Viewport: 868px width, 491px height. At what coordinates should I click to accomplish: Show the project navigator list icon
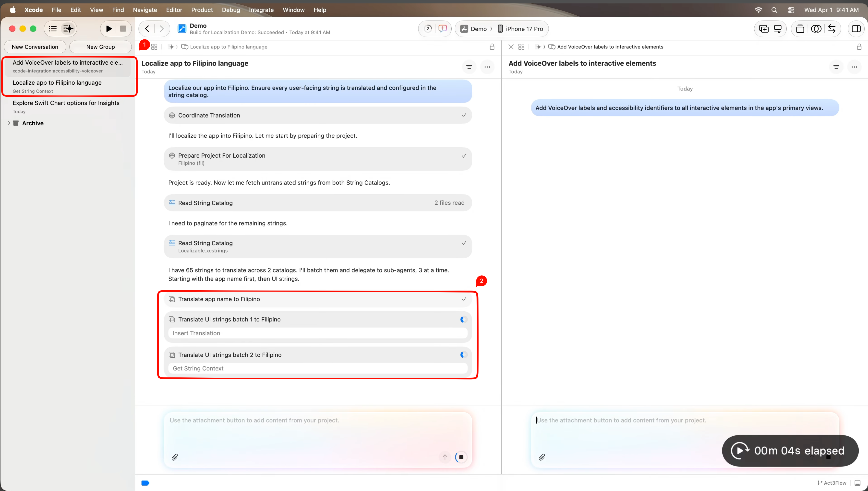pos(53,29)
